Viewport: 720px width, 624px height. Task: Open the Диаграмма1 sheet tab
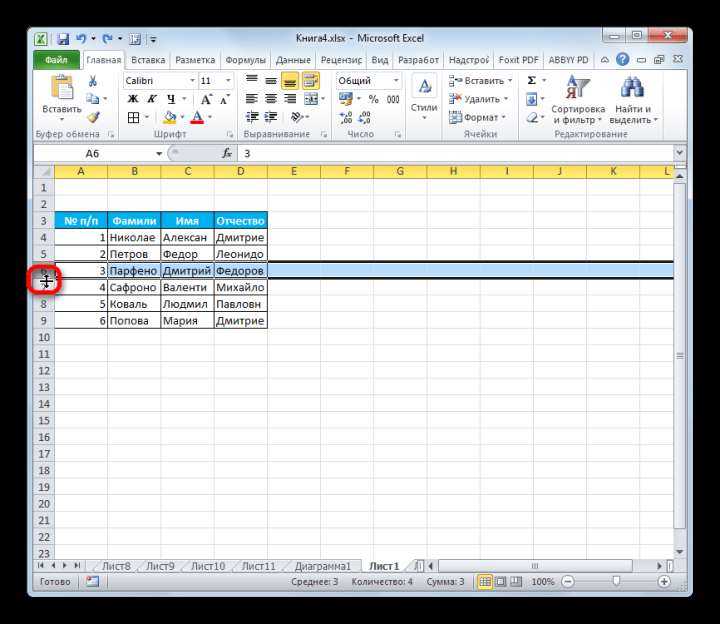click(x=322, y=566)
